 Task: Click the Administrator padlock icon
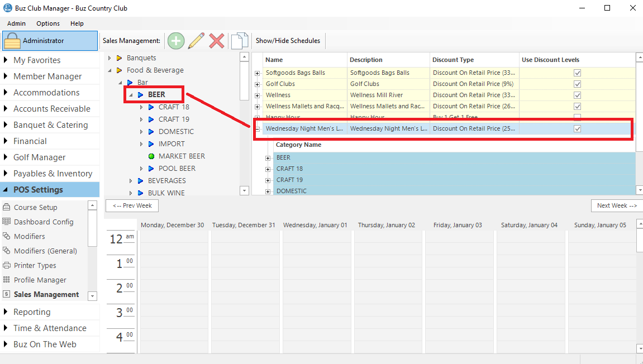pyautogui.click(x=13, y=41)
